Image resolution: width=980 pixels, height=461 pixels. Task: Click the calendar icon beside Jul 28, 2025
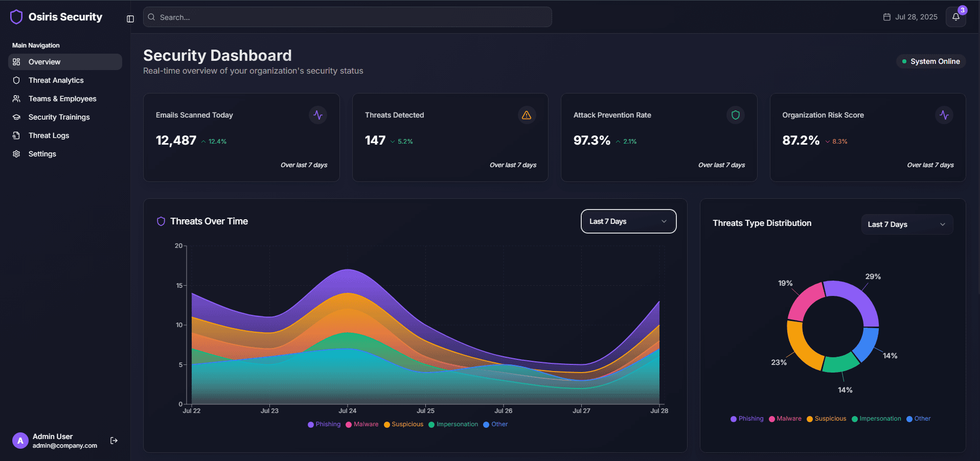[887, 17]
